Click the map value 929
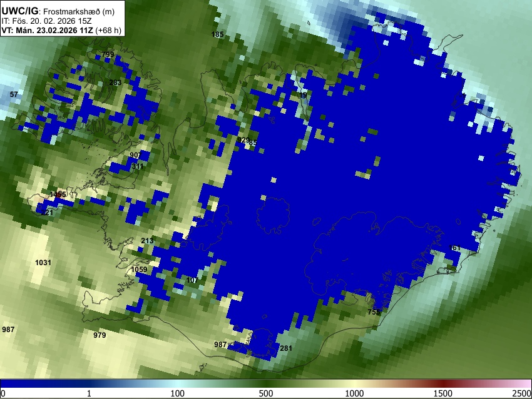The height and width of the screenshot is (399, 532). pyautogui.click(x=243, y=140)
